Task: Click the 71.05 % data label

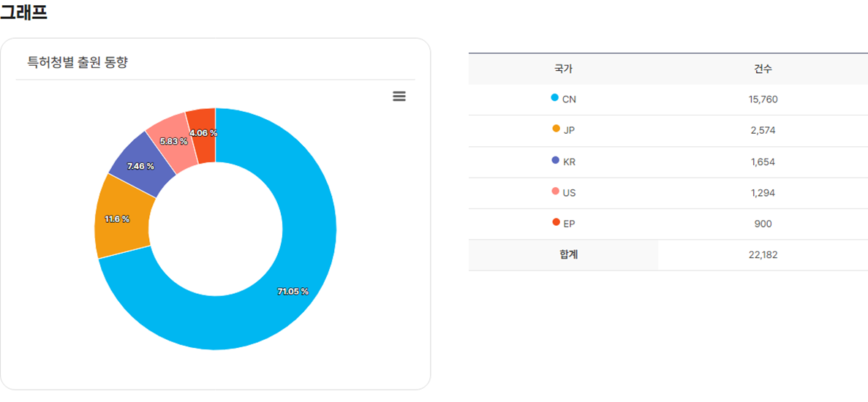Action: (293, 292)
